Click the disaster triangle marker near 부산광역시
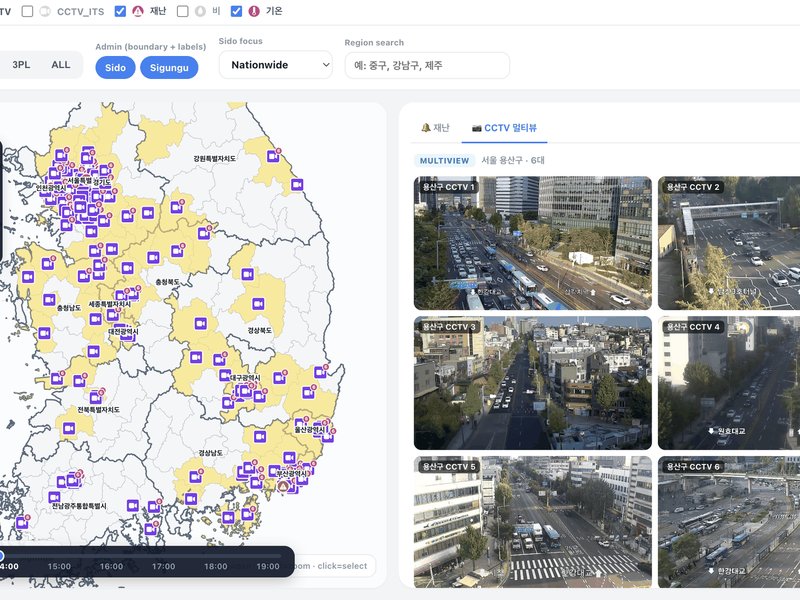 point(283,486)
